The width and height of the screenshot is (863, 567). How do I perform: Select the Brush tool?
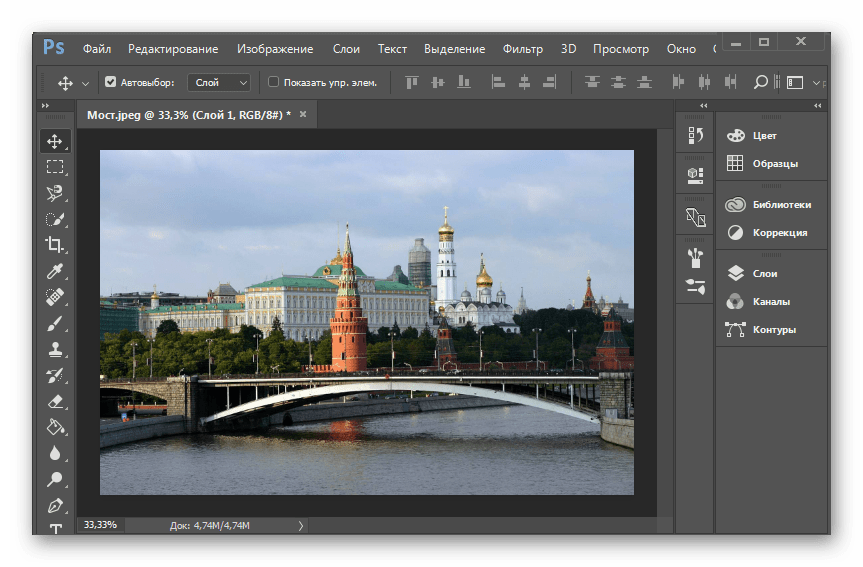point(54,323)
